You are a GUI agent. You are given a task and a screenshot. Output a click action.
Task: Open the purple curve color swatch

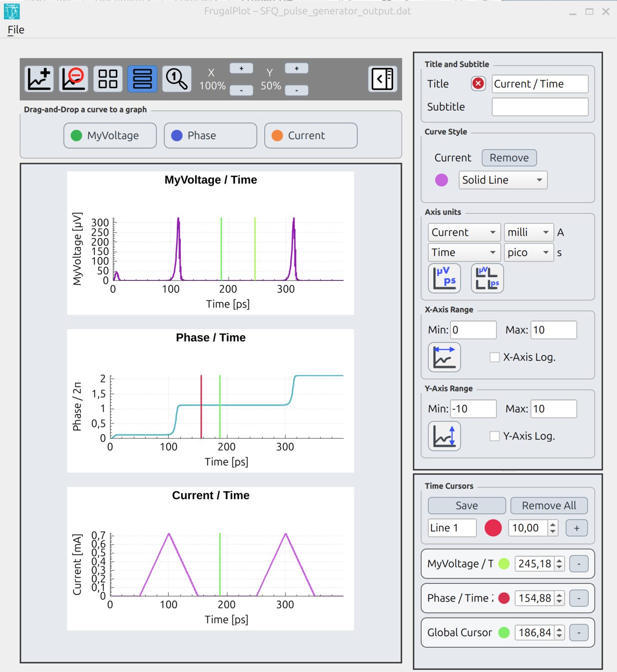point(442,180)
